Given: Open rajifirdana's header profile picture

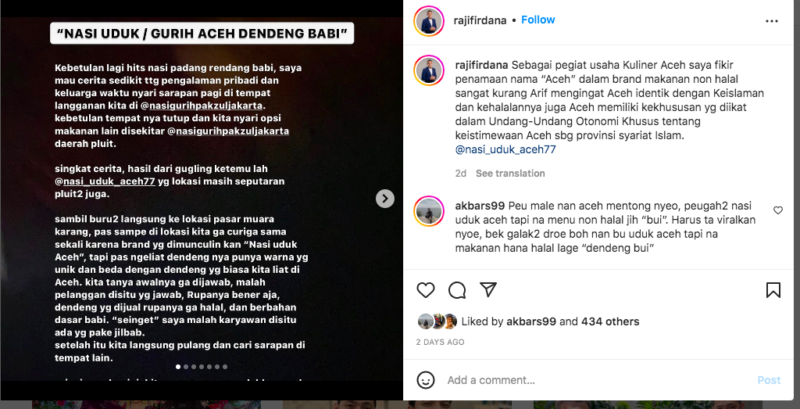Looking at the screenshot, I should (x=429, y=21).
